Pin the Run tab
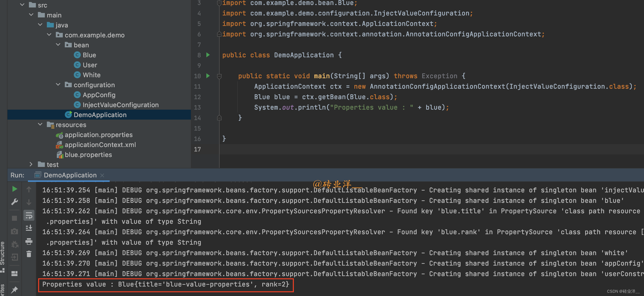This screenshot has width=644, height=296. tap(14, 290)
